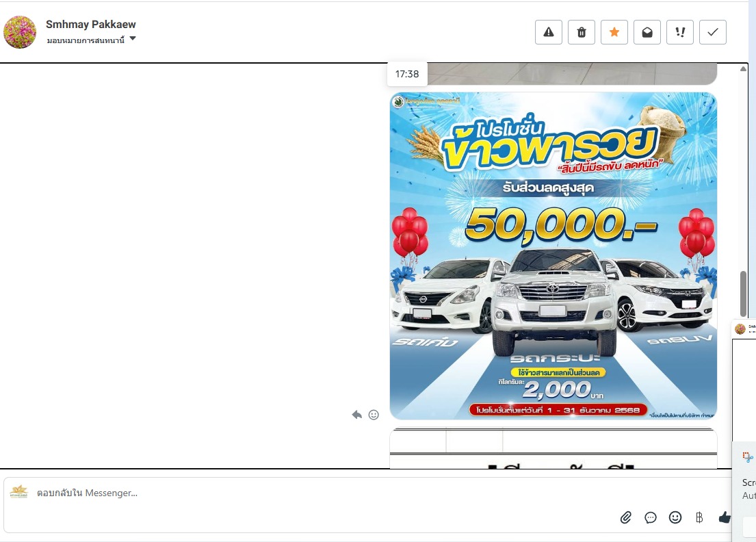React to promotion image with emoji

point(374,415)
